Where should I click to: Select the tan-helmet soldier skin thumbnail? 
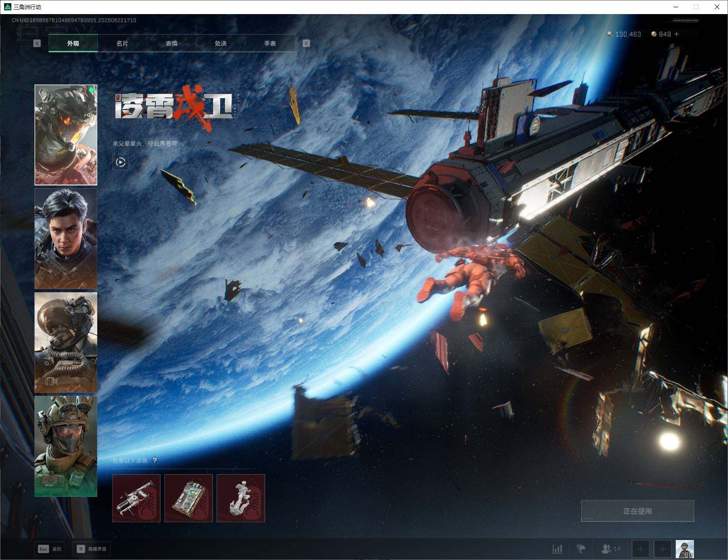tap(66, 446)
